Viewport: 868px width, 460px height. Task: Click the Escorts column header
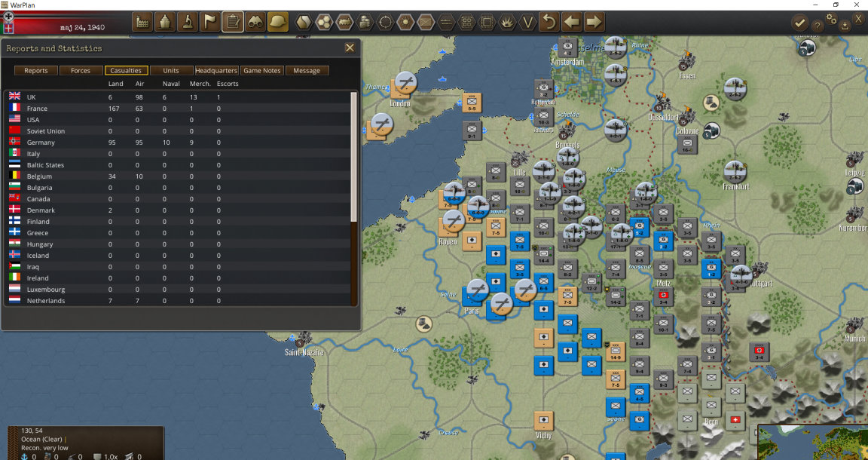coord(228,84)
